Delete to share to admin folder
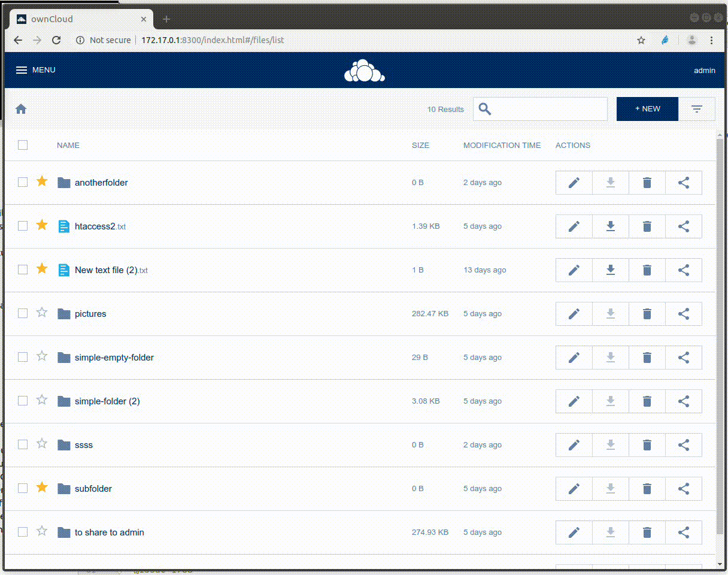Screen dimensions: 728x575 pos(647,532)
